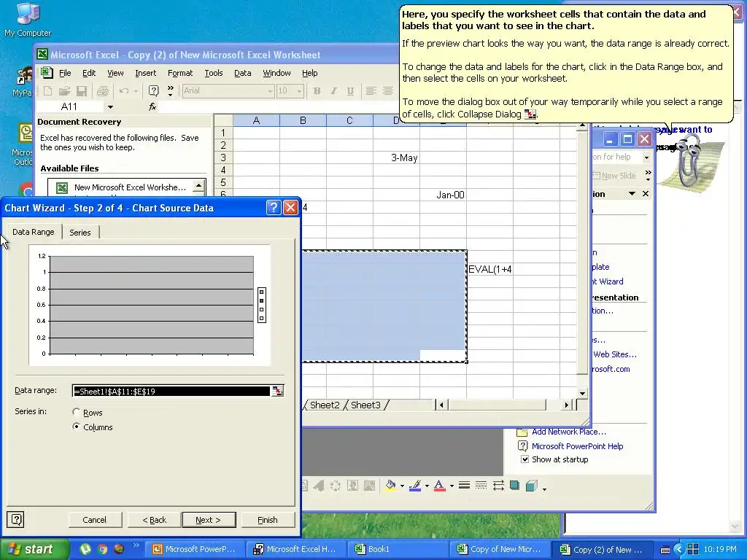Click the Chart Wizard help question mark button

(x=274, y=208)
